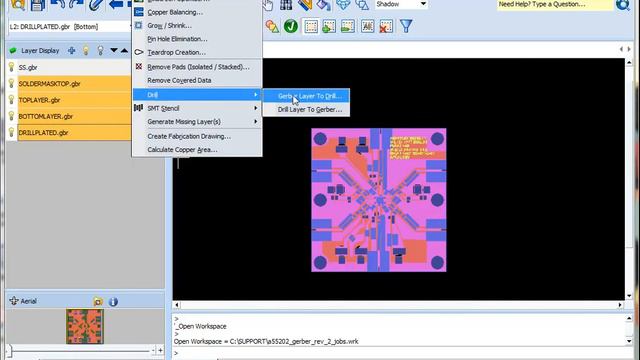The width and height of the screenshot is (640, 360).
Task: Open the Shadow display mode dropdown
Action: 423,4
